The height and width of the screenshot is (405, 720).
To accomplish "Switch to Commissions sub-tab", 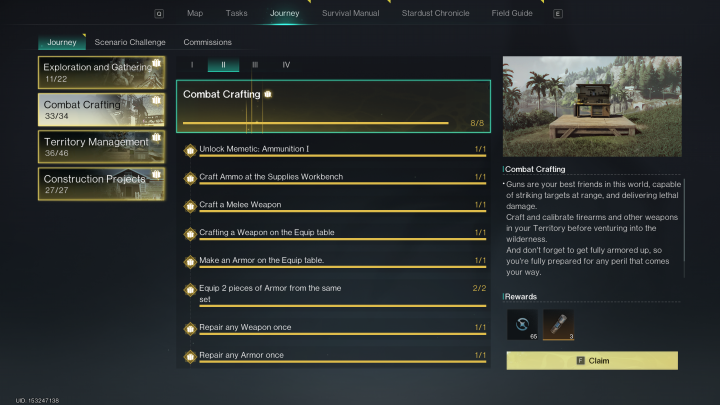I will pyautogui.click(x=208, y=42).
